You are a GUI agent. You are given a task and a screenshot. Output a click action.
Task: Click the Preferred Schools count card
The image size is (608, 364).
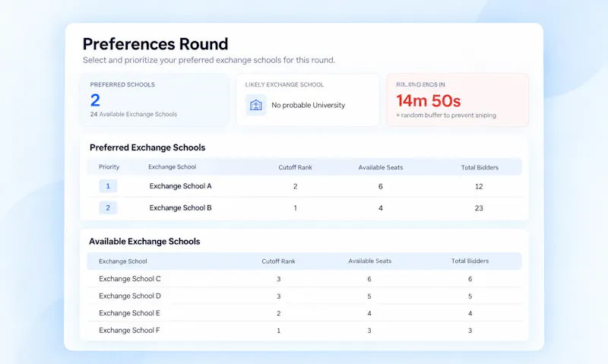(154, 100)
